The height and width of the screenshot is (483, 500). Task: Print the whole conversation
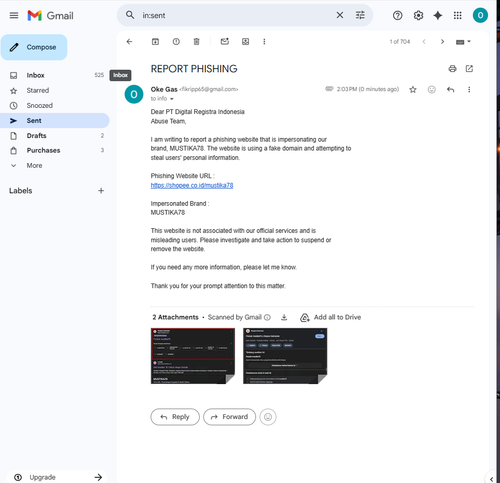click(452, 69)
